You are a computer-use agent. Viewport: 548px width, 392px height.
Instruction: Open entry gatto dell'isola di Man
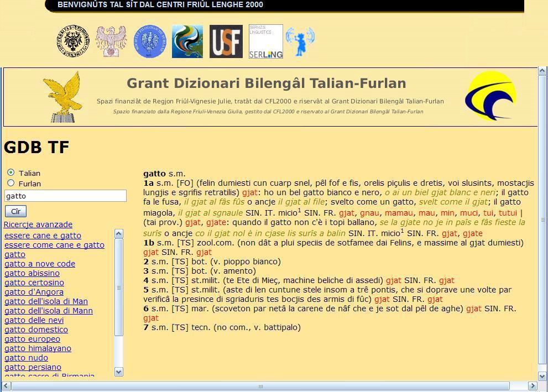[46, 301]
